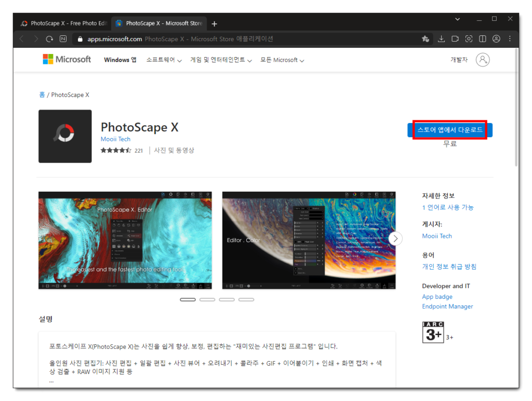The width and height of the screenshot is (532, 401).
Task: Click the bookmark star icon in address bar
Action: [425, 38]
